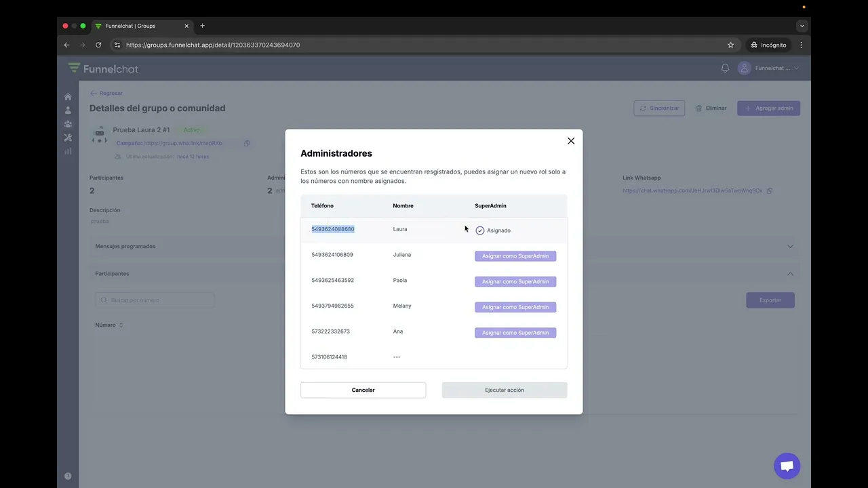Open the notifications bell

click(x=725, y=68)
